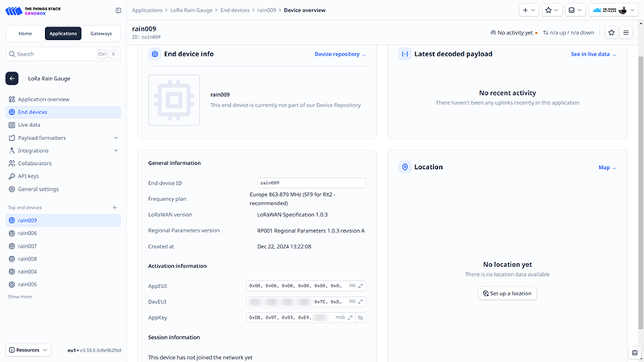
Task: Click the Latest decoded payload icon
Action: [x=405, y=54]
